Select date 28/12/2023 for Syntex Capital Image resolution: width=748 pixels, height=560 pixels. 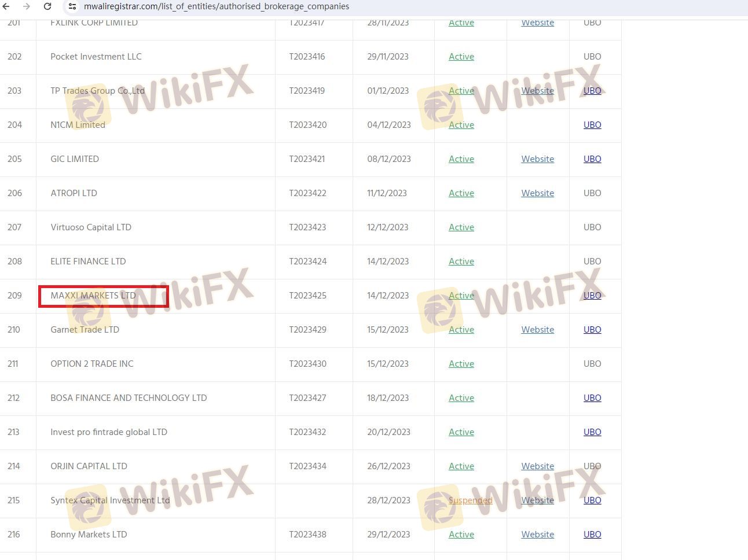[x=389, y=500]
